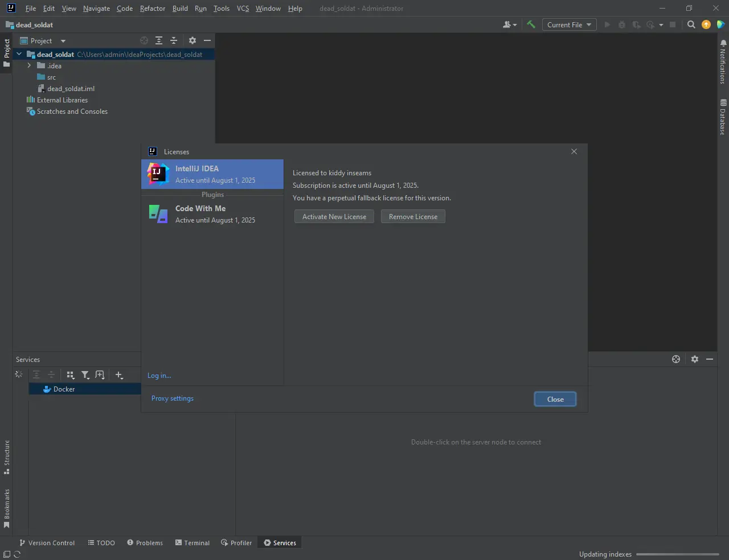This screenshot has width=729, height=560.
Task: Click the JetBrains toolbox icon at top right
Action: click(720, 24)
